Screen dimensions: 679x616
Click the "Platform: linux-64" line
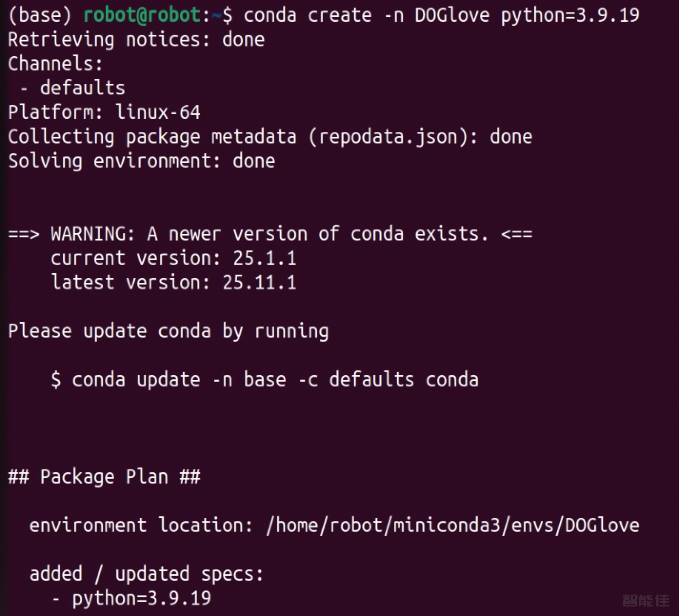pyautogui.click(x=104, y=112)
